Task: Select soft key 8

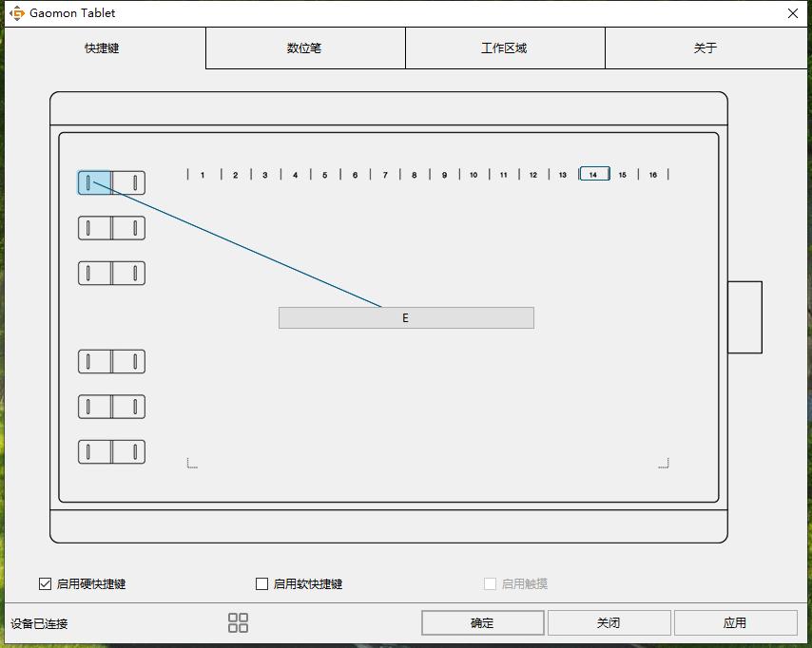Action: [x=415, y=175]
